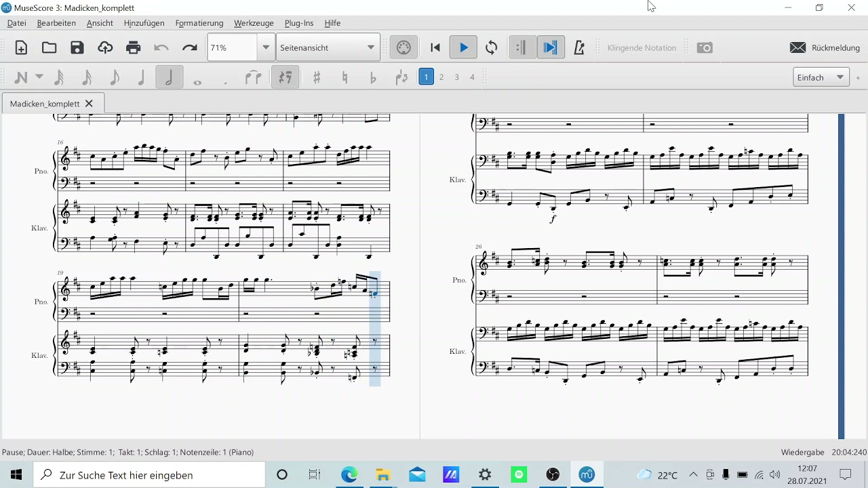Open File Explorer from taskbar
Screen dimensions: 868x488
point(383,474)
